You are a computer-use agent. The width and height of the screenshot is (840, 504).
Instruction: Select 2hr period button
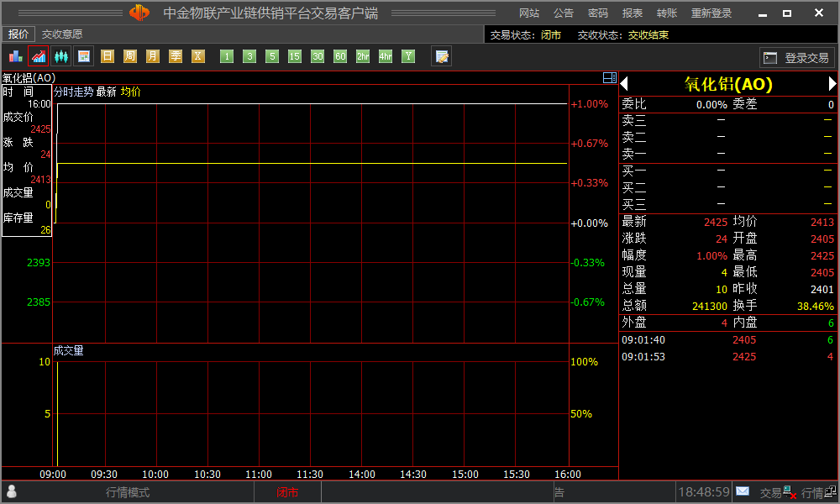[x=363, y=56]
